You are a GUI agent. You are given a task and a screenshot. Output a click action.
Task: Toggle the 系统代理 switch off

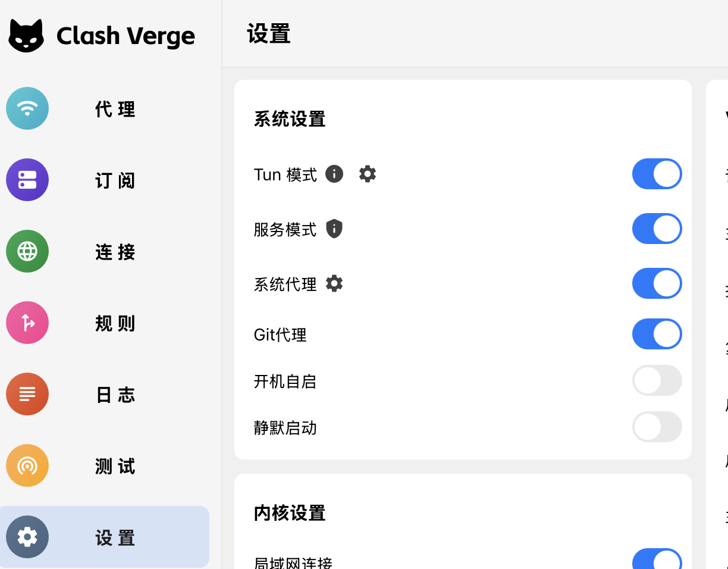657,283
